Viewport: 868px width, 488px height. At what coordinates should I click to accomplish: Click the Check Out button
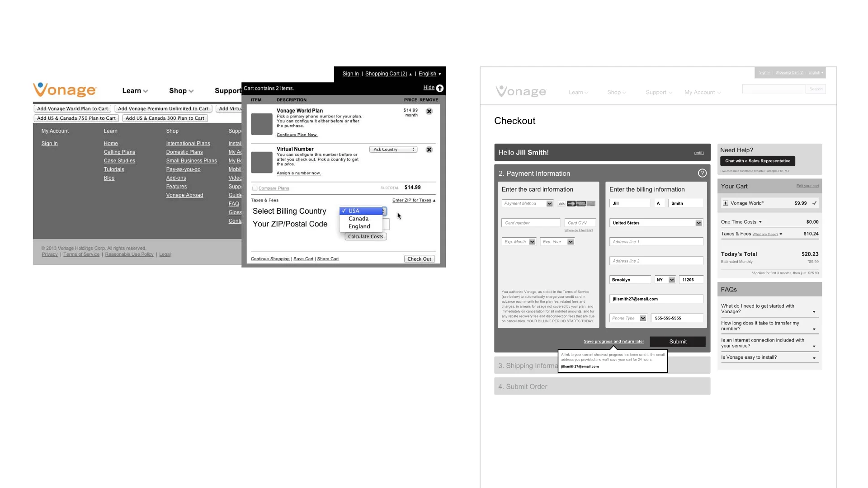419,259
